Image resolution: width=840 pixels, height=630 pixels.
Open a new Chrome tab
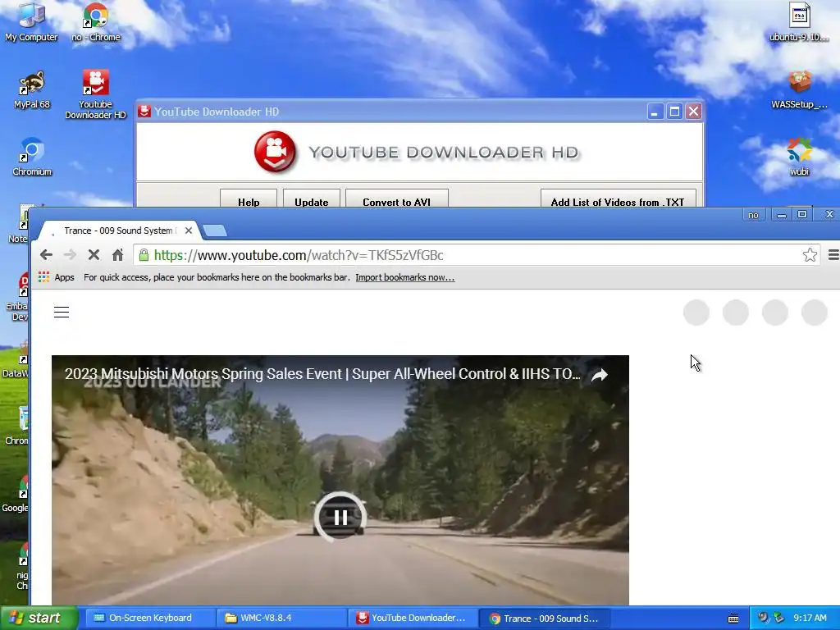click(216, 231)
